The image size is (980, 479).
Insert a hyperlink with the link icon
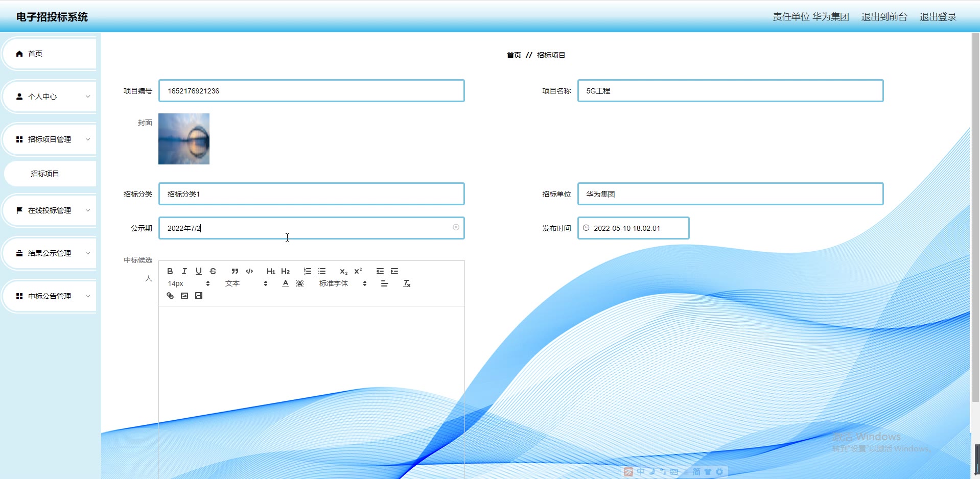[x=170, y=296]
